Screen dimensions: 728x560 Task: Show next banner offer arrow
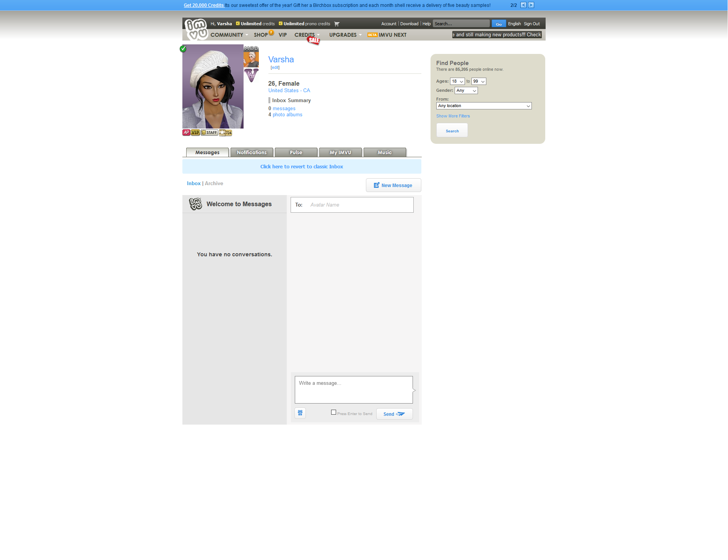pos(531,5)
